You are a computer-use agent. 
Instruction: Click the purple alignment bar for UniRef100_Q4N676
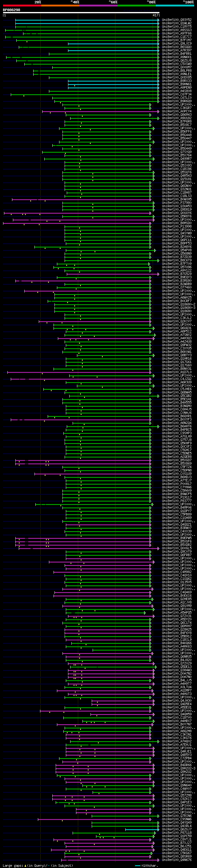pyautogui.click(x=110, y=860)
